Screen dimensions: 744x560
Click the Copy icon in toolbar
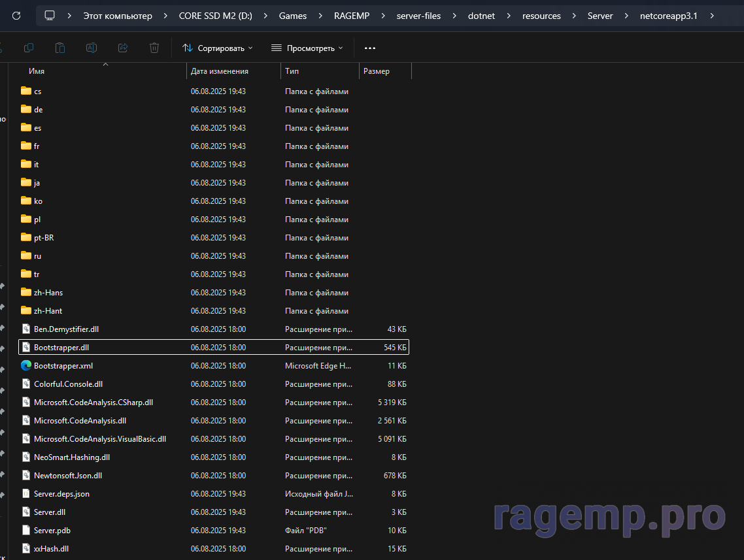pyautogui.click(x=29, y=48)
